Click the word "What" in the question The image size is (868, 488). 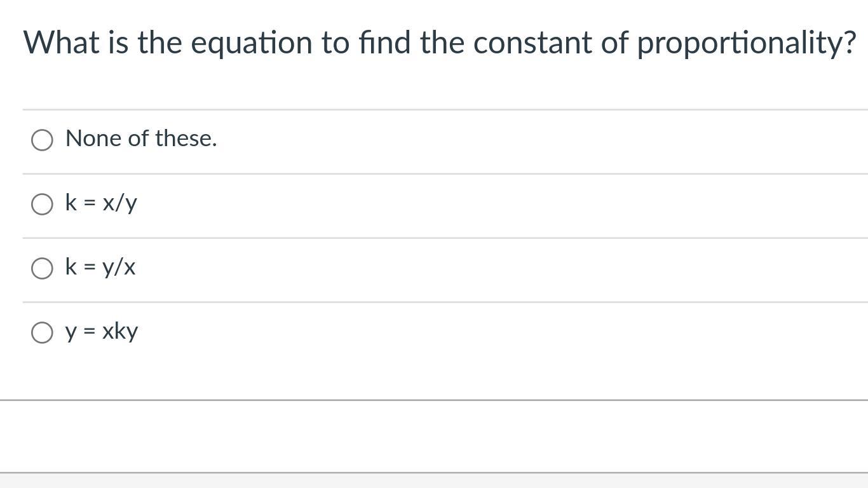[x=62, y=43]
